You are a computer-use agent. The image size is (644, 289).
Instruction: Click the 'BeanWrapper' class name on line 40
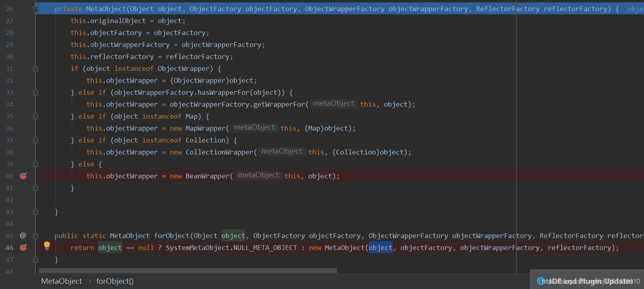tap(207, 176)
